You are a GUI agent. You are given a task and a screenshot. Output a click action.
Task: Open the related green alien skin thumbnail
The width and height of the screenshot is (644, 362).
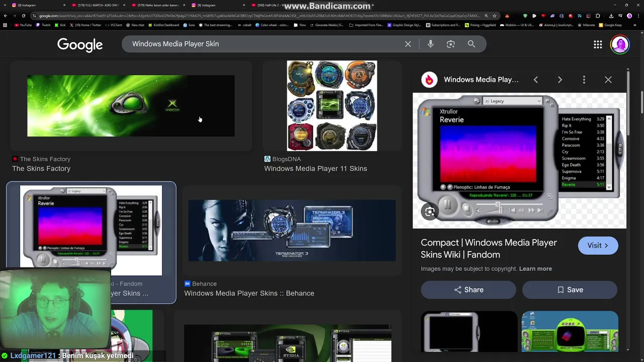click(570, 331)
